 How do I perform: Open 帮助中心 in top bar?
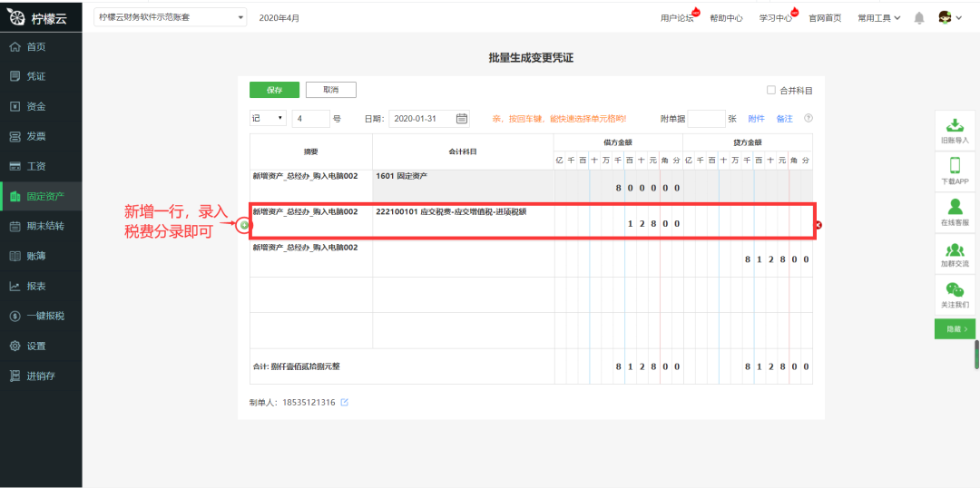click(726, 18)
